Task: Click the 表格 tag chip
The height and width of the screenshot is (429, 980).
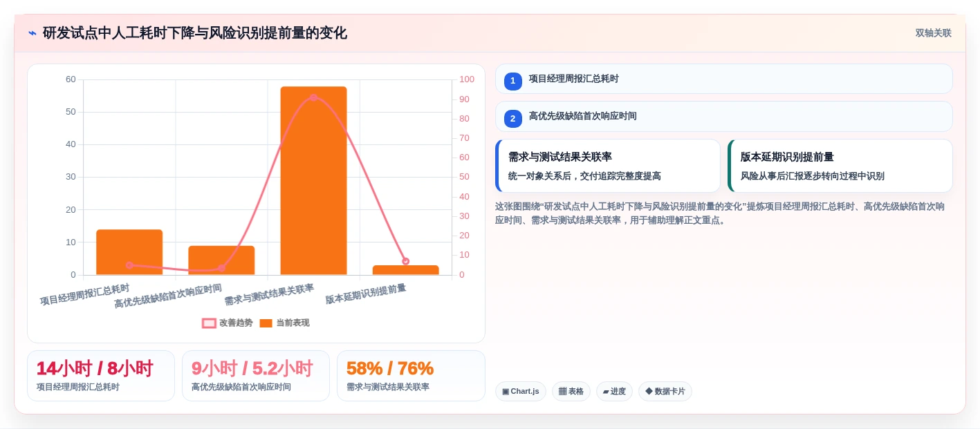Action: click(571, 392)
